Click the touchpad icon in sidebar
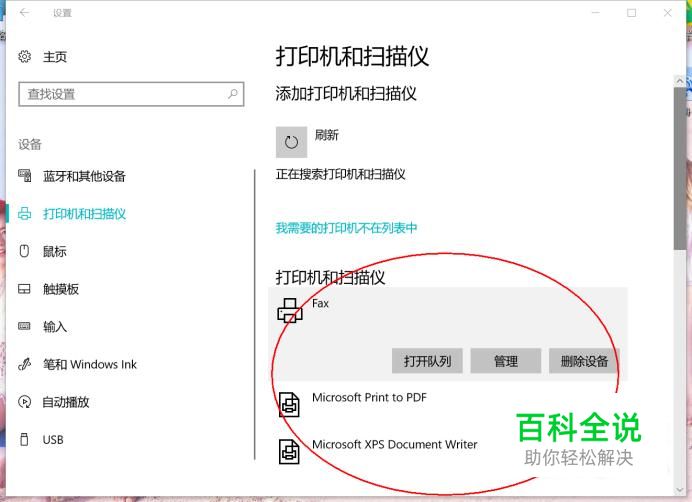 (x=24, y=289)
